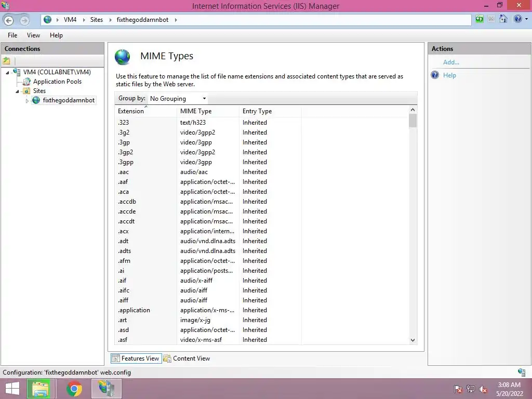Switch to Features View tab
Screen dimensions: 532x399
[x=136, y=358]
